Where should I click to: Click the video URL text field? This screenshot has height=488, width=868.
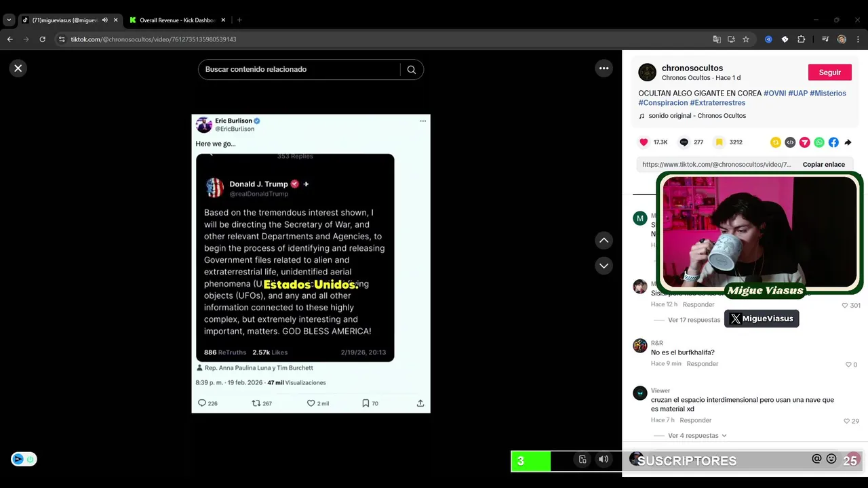[x=717, y=165]
